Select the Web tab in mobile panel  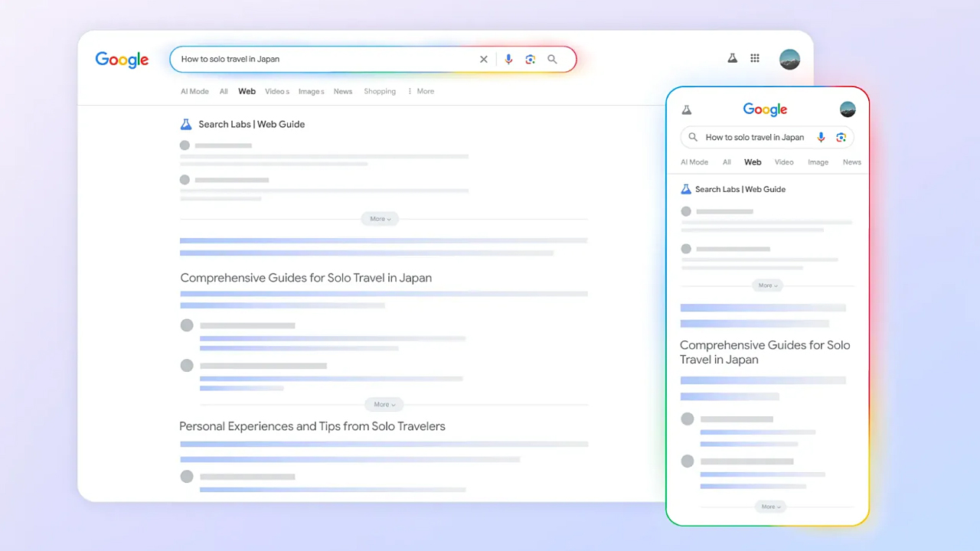753,162
